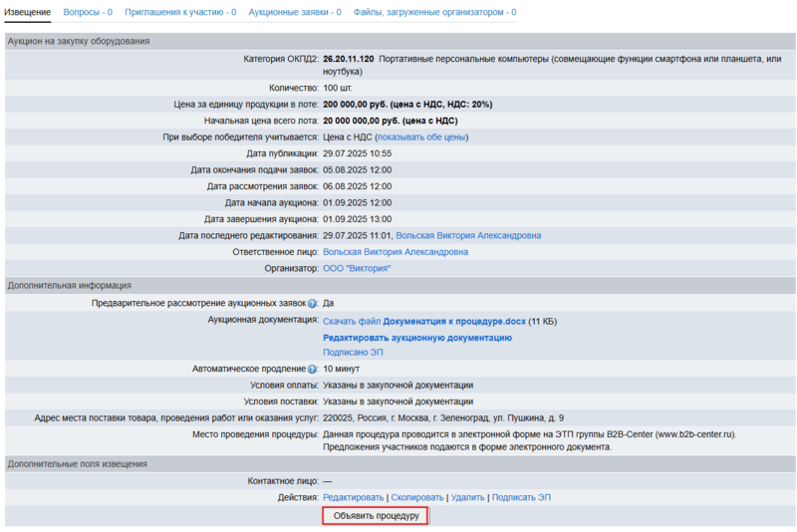Click auction start date 01.09.2025 12:00
797x532 pixels.
point(358,203)
